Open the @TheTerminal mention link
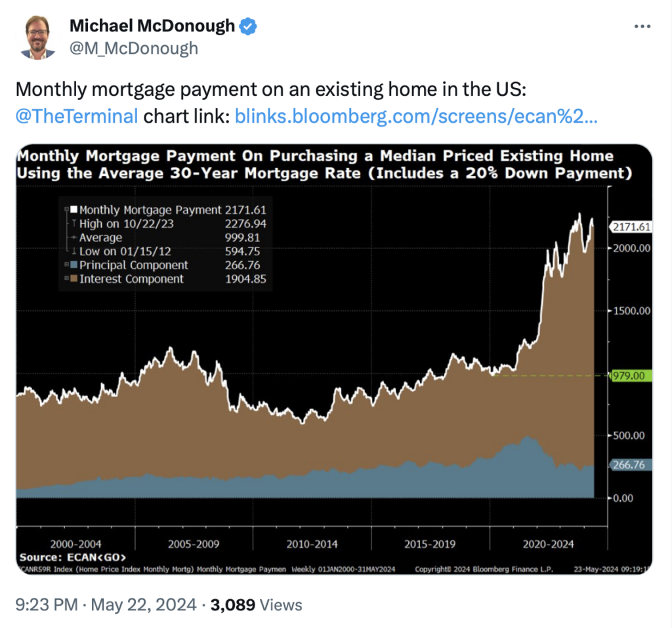 [77, 116]
